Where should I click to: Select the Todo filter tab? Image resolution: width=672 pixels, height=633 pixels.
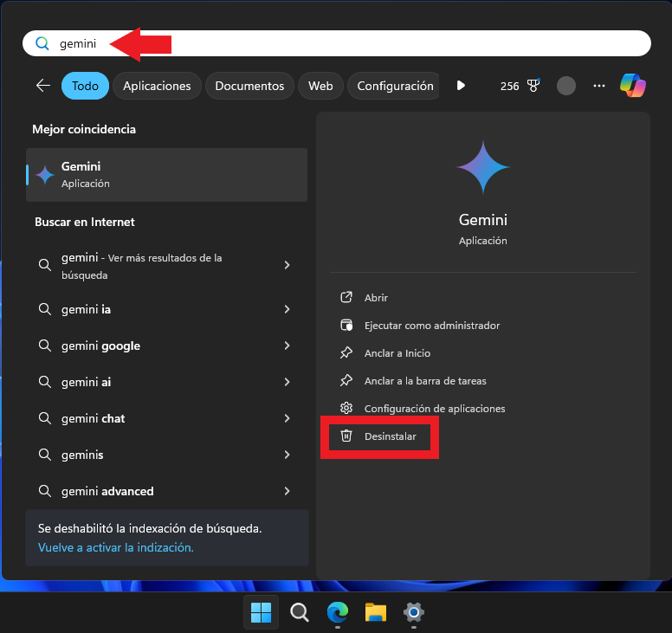pyautogui.click(x=85, y=86)
